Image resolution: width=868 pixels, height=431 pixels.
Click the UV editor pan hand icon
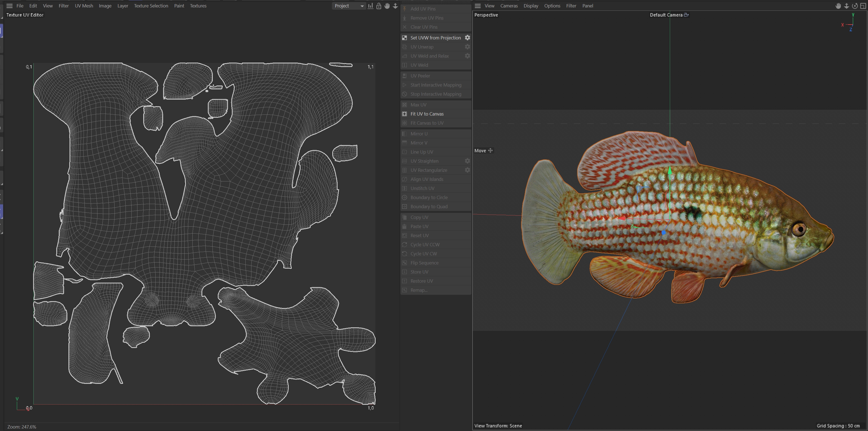[x=387, y=6]
